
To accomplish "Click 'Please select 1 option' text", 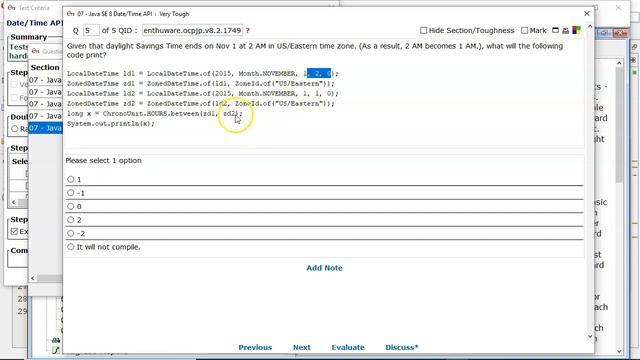I will click(103, 160).
